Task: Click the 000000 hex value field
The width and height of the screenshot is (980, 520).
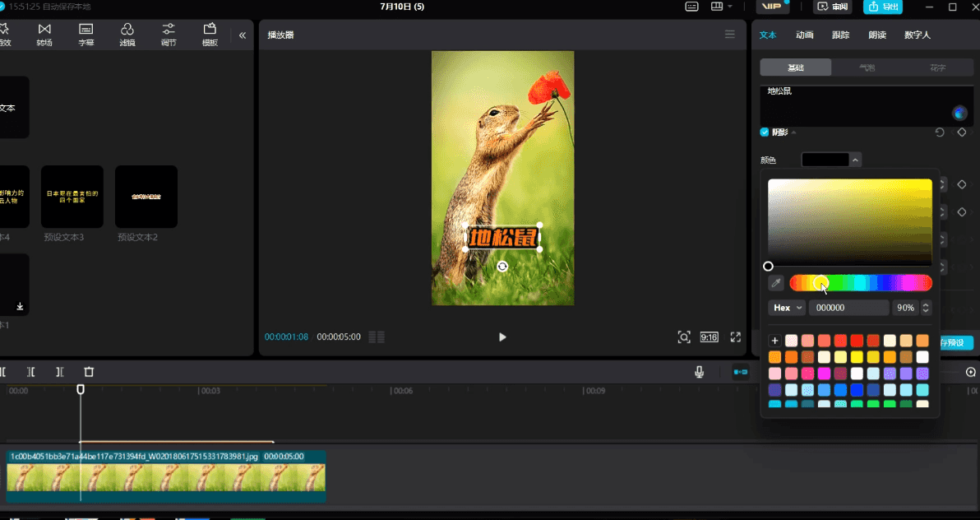Action: (x=848, y=307)
